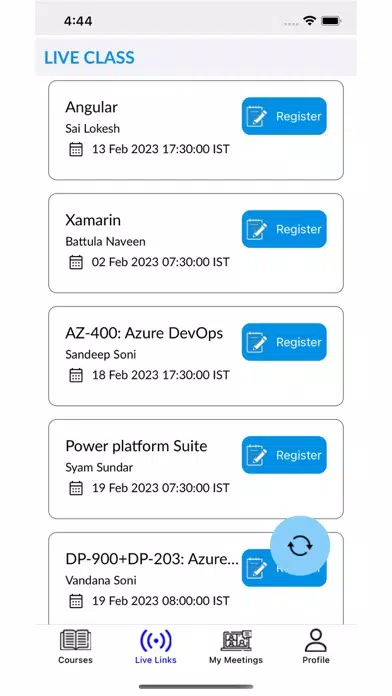Open the My Meetings icon
Image resolution: width=392 pixels, height=696 pixels.
pos(236,641)
